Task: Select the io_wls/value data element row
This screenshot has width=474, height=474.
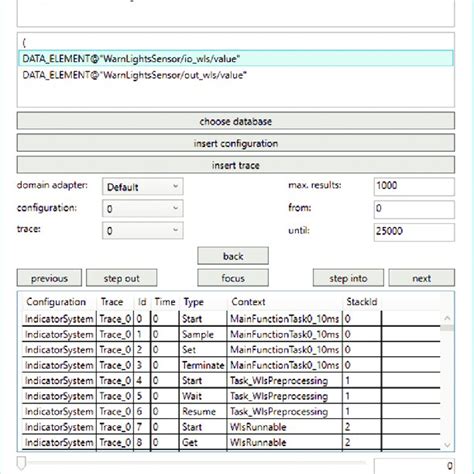Action: (x=236, y=59)
